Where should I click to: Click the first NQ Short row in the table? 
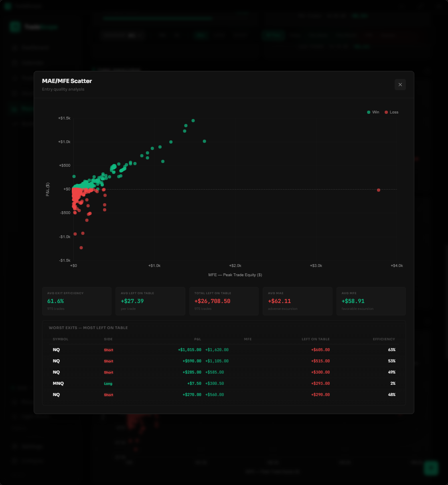click(223, 350)
